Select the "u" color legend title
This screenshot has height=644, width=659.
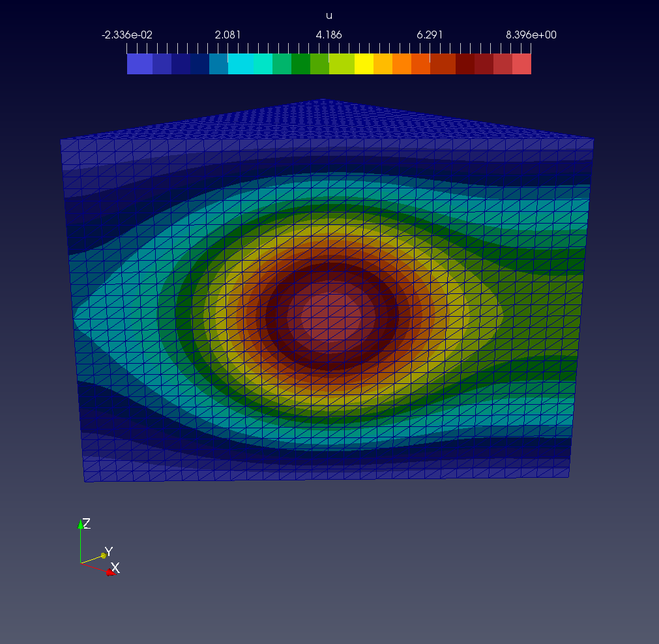pos(329,16)
